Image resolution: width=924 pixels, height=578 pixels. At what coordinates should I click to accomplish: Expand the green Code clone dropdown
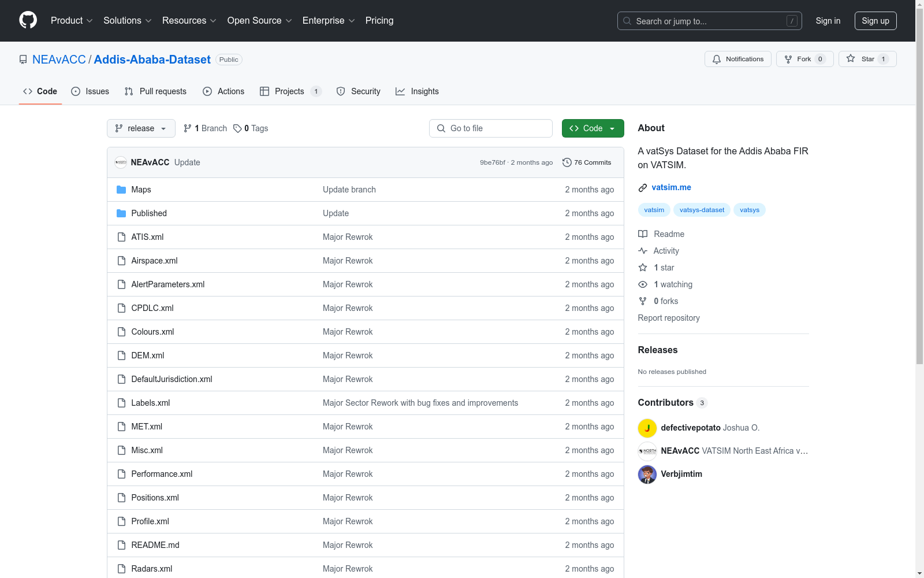tap(593, 128)
